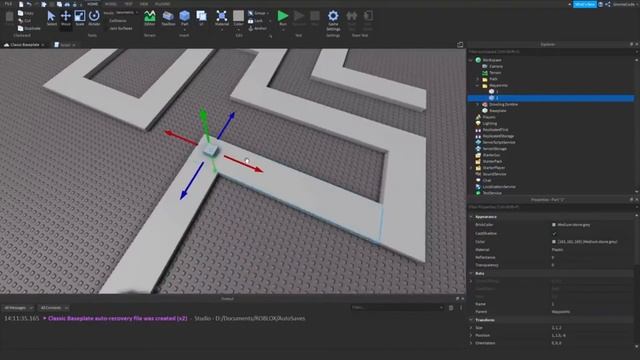Select Camera in Explorer
The height and width of the screenshot is (360, 640).
(496, 66)
